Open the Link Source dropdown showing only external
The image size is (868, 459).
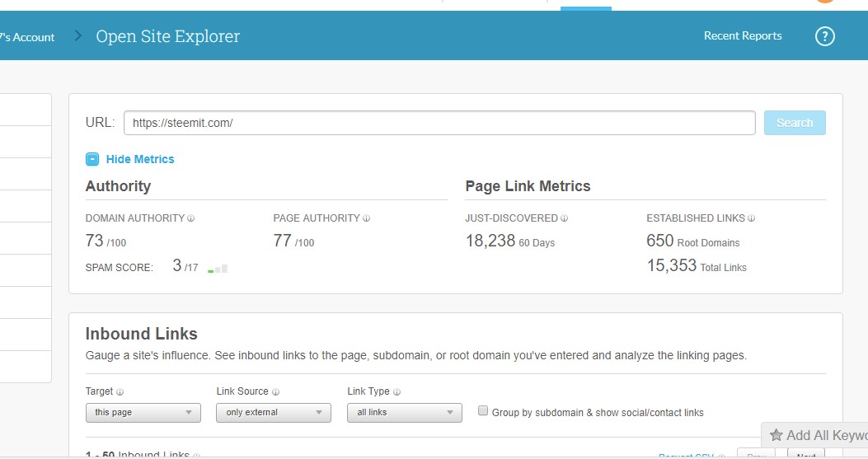[274, 412]
